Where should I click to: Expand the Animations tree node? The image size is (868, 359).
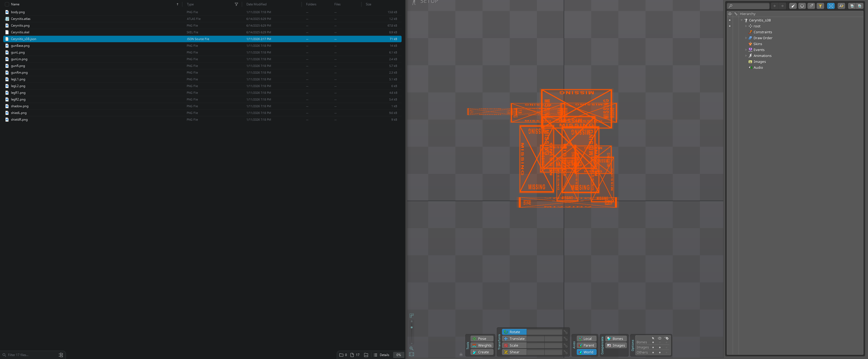[x=746, y=56]
